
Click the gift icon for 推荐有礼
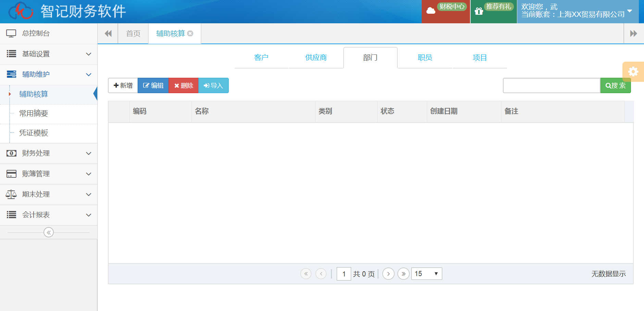479,11
